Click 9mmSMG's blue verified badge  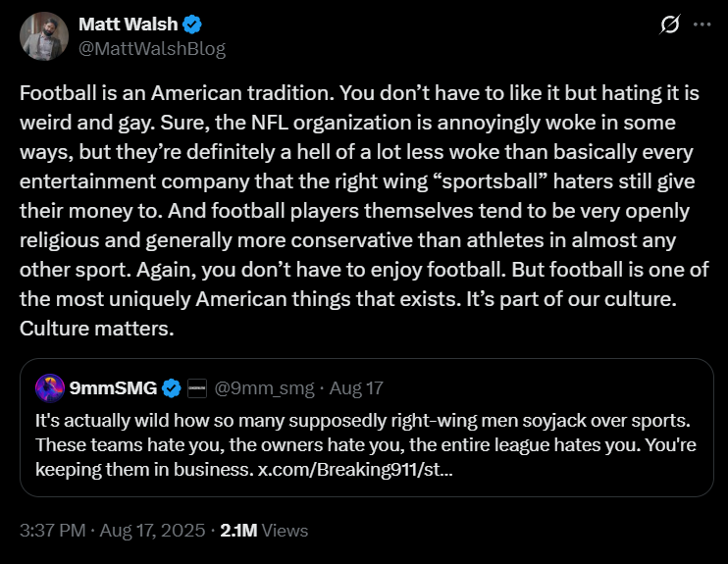click(171, 388)
